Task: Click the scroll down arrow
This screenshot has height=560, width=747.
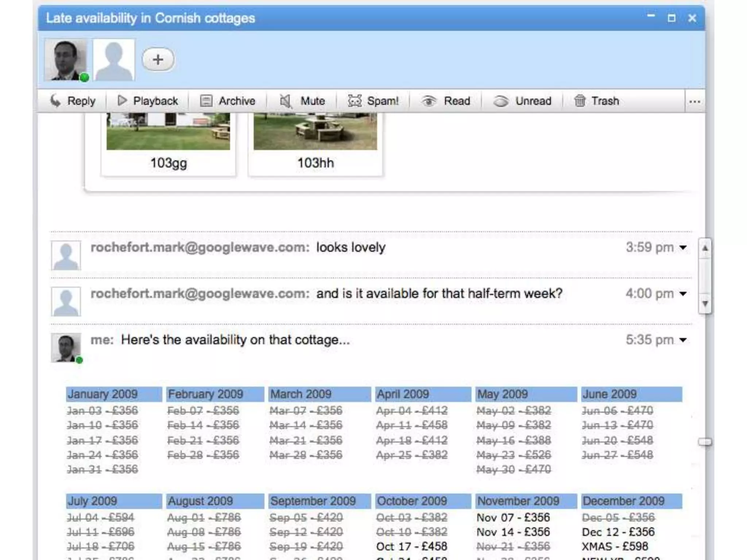Action: 705,303
